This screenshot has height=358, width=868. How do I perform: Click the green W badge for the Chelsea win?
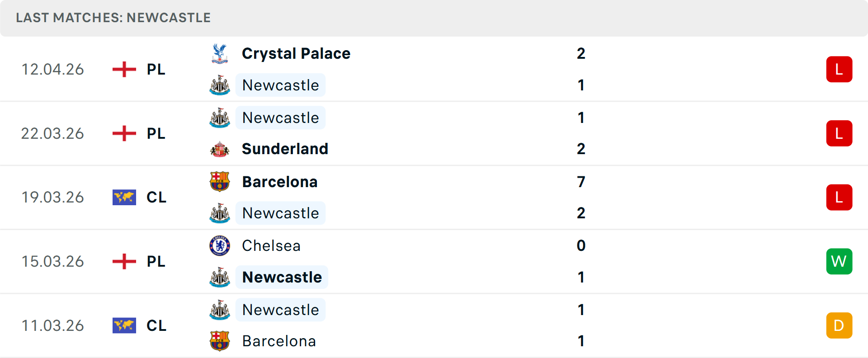[x=839, y=261]
